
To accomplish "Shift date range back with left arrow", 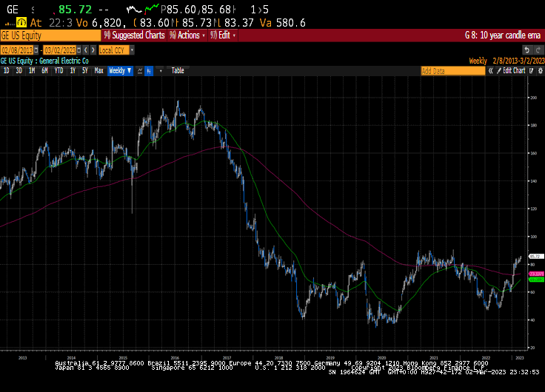I will [x=86, y=50].
